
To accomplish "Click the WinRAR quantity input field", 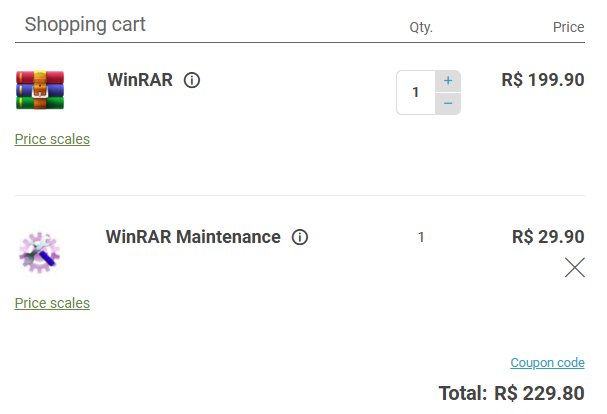I will [416, 92].
